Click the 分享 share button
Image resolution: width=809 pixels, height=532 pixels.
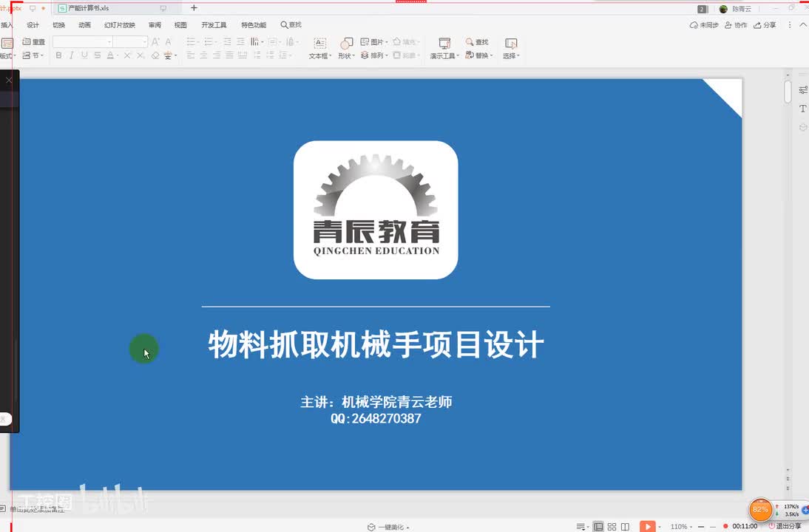click(x=765, y=25)
